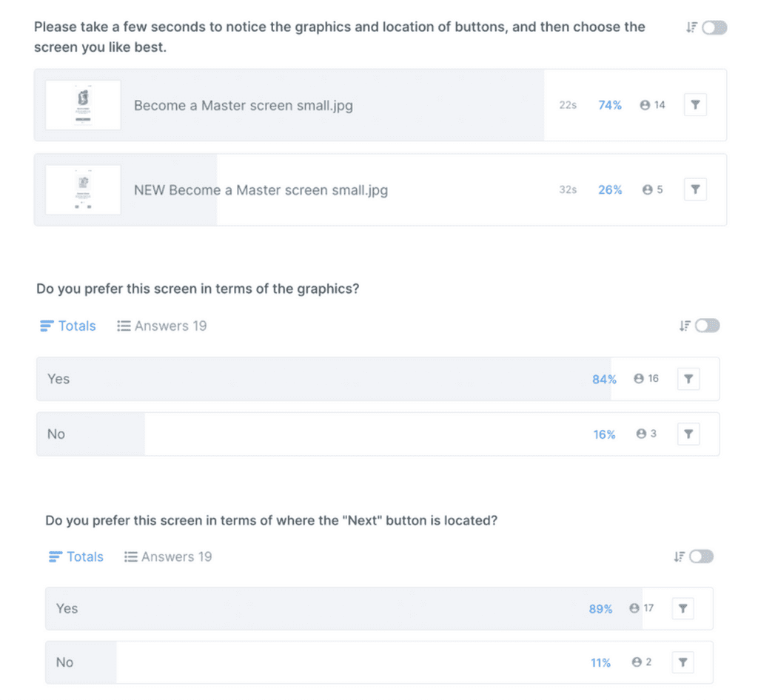758x700 pixels.
Task: Filter by No for Next button location
Action: click(x=682, y=662)
